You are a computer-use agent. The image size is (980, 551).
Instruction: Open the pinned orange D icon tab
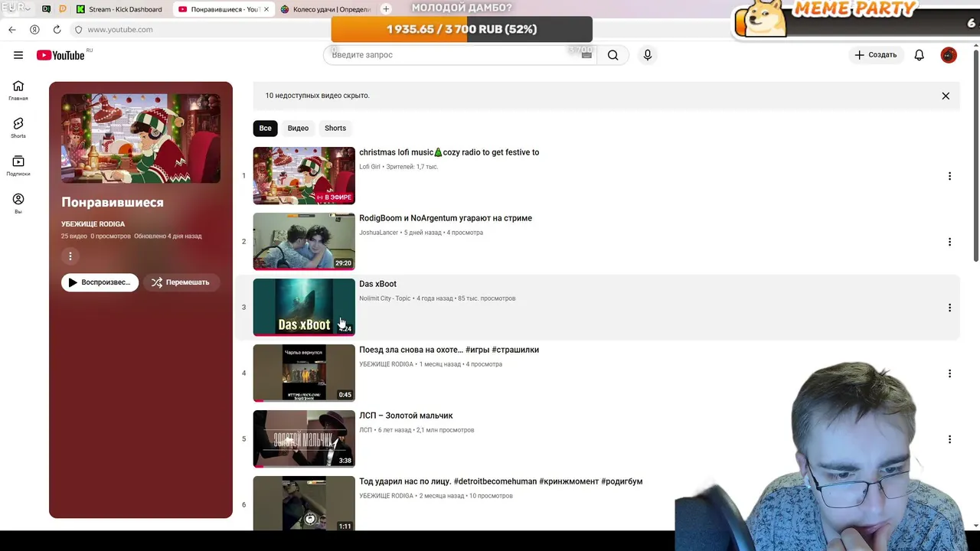pyautogui.click(x=63, y=9)
